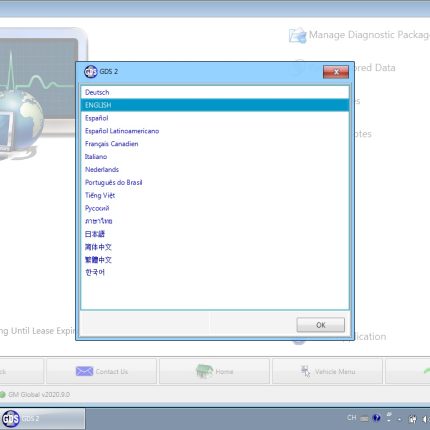Viewport: 430px width, 430px height.
Task: Open the CH input language indicator
Action: tap(352, 418)
